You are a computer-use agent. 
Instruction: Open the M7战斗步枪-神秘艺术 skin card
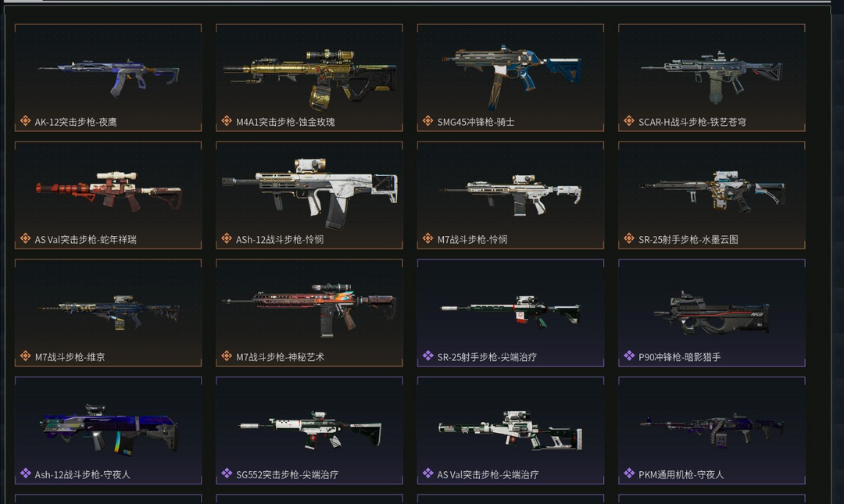(x=309, y=313)
